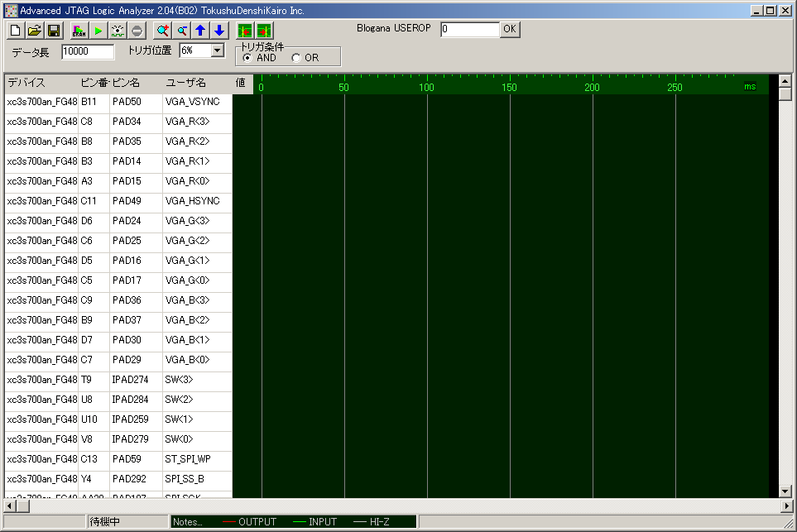Start sampling with the green play icon

[x=98, y=31]
